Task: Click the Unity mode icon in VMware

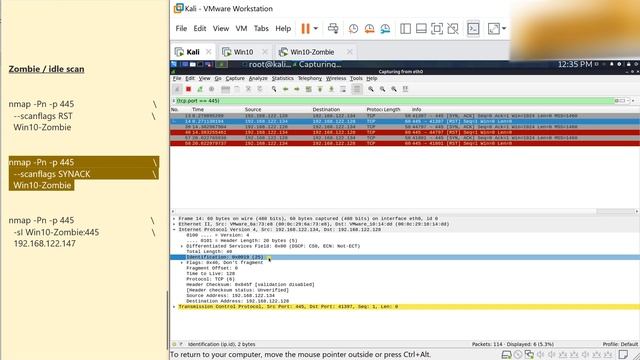Action: tap(453, 29)
